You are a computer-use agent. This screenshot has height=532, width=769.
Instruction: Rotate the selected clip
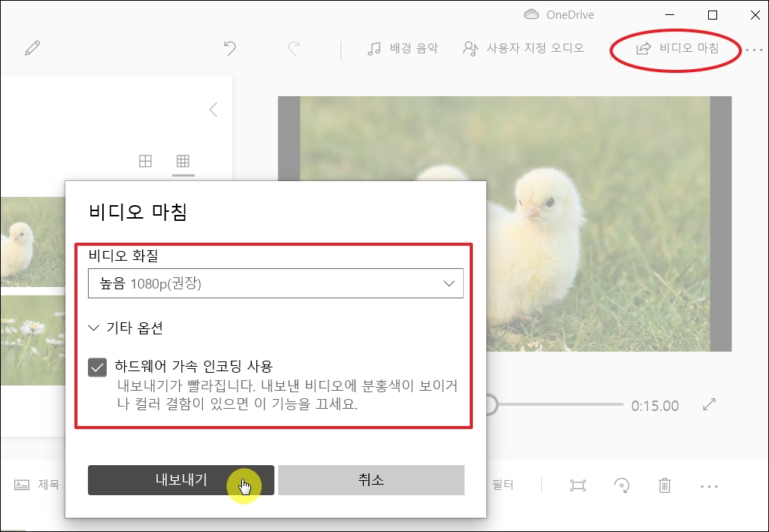622,485
